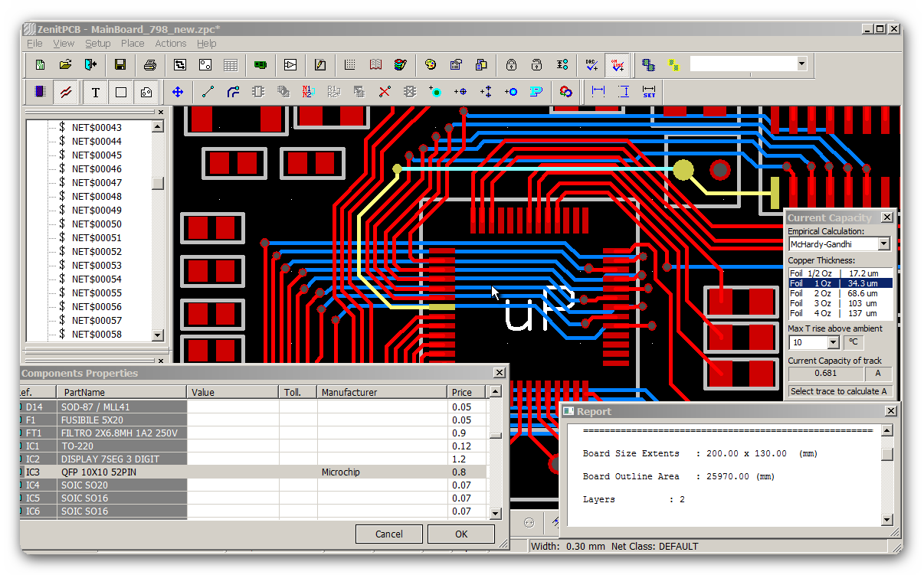Click the color palette icon
The width and height of the screenshot is (924, 575).
click(431, 65)
